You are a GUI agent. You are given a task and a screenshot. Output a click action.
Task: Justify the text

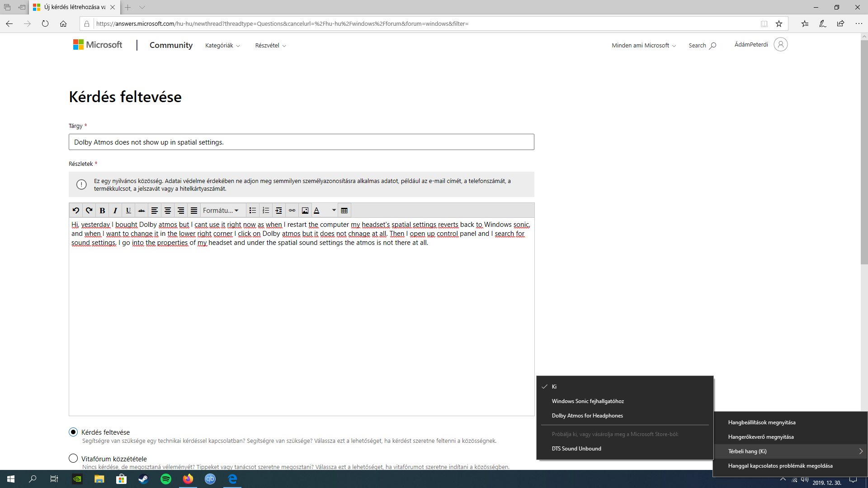(194, 210)
